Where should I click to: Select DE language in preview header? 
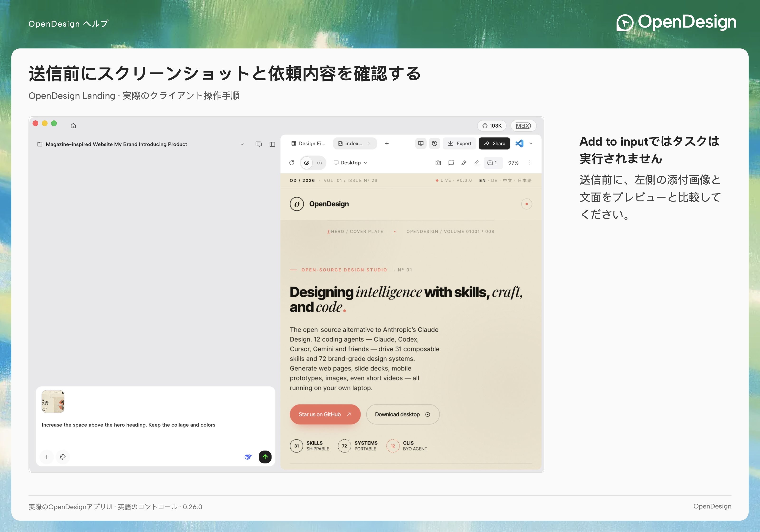(494, 181)
